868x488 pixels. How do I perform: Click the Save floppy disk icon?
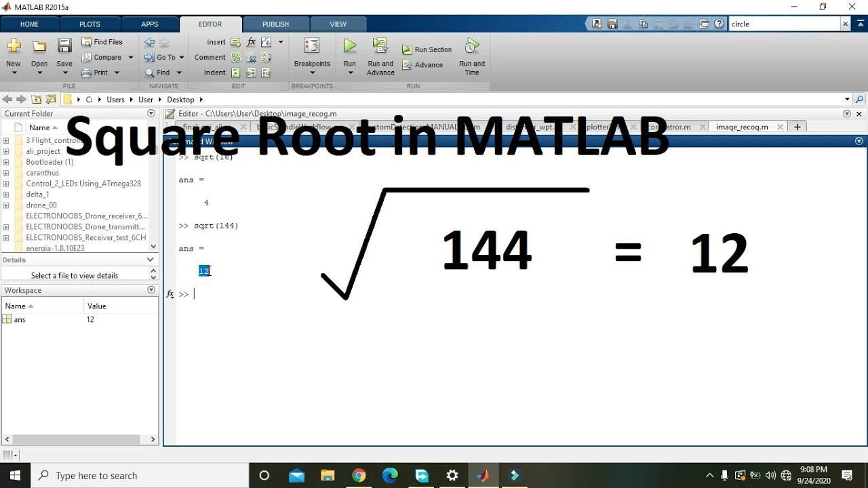[64, 46]
